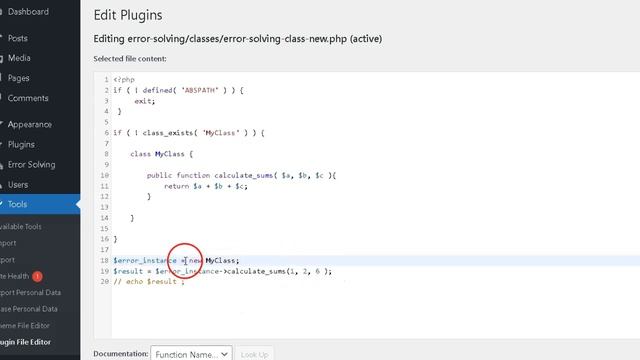The width and height of the screenshot is (640, 360).
Task: Click code line 'if ( ! defined( 'ABSPATH' ) ) {'
Action: (178, 90)
